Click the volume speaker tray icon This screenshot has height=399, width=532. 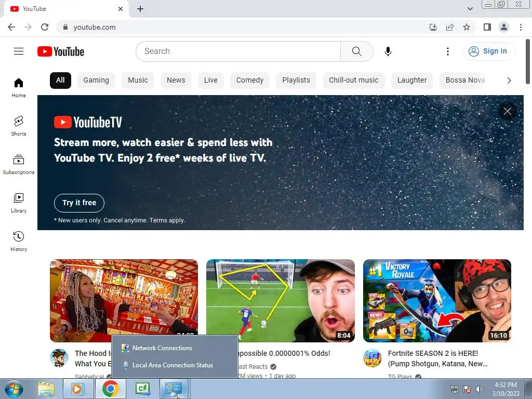click(x=479, y=389)
